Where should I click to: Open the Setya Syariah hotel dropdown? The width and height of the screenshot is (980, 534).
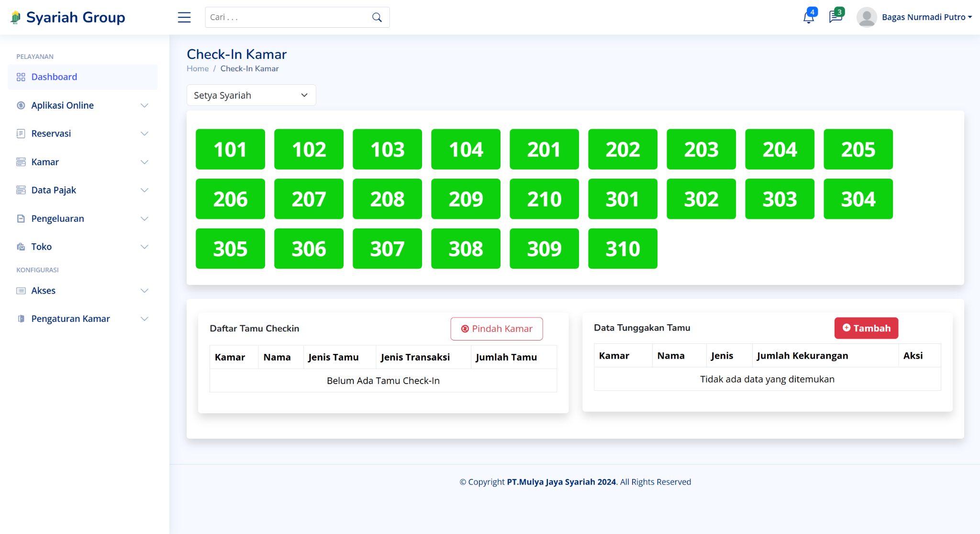point(251,95)
